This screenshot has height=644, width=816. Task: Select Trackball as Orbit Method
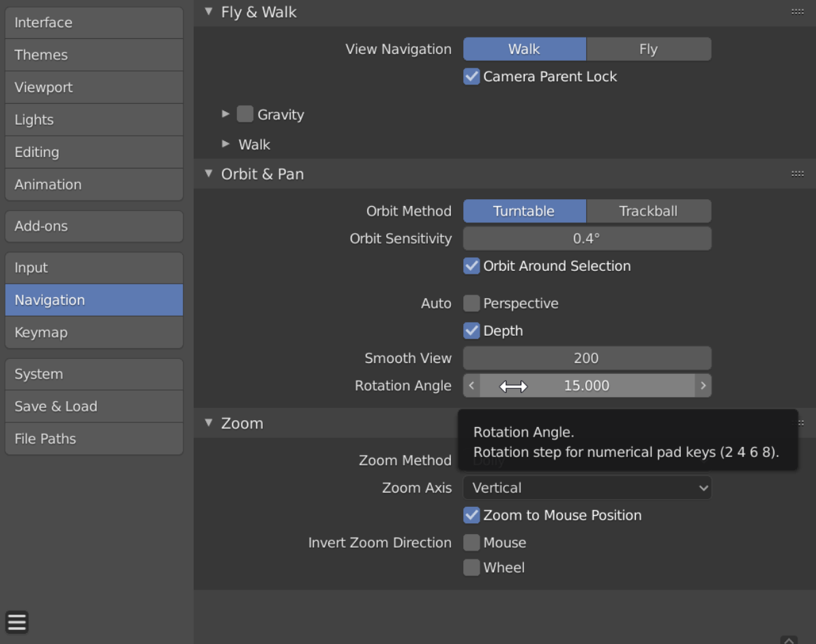pos(648,211)
